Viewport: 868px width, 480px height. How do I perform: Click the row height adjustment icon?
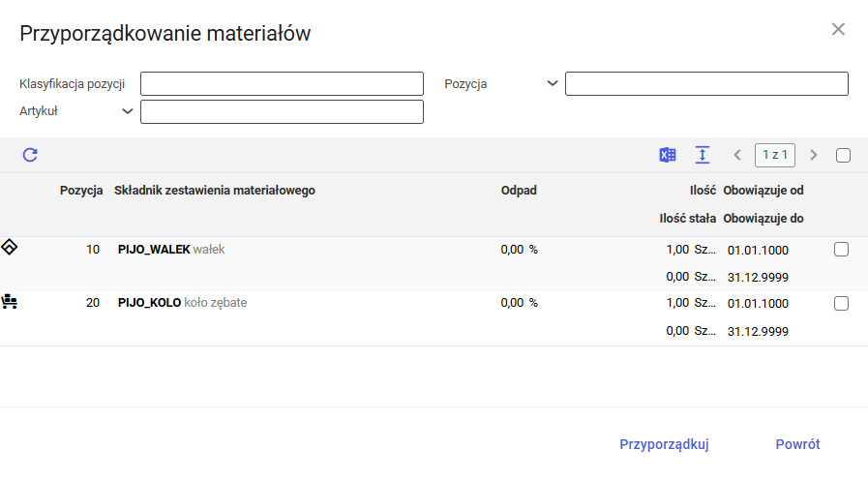(x=703, y=155)
